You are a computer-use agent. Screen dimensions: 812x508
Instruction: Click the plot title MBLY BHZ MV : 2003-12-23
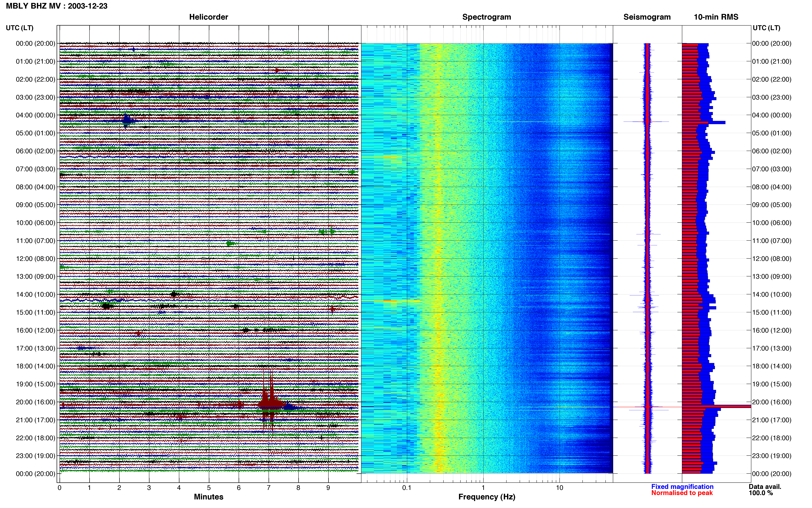click(x=57, y=6)
